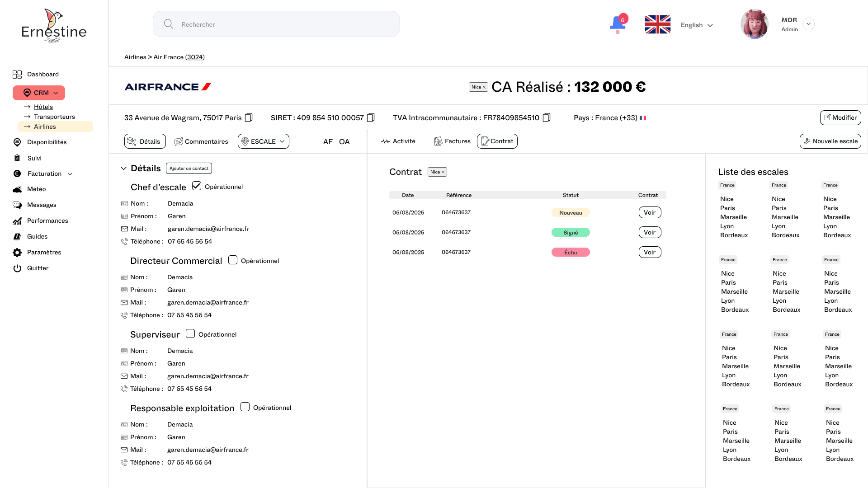The width and height of the screenshot is (868, 488).
Task: Click the Quitter power icon
Action: tap(18, 268)
